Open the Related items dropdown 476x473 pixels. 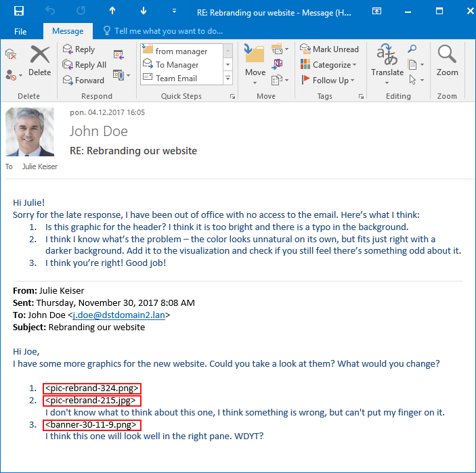click(416, 64)
